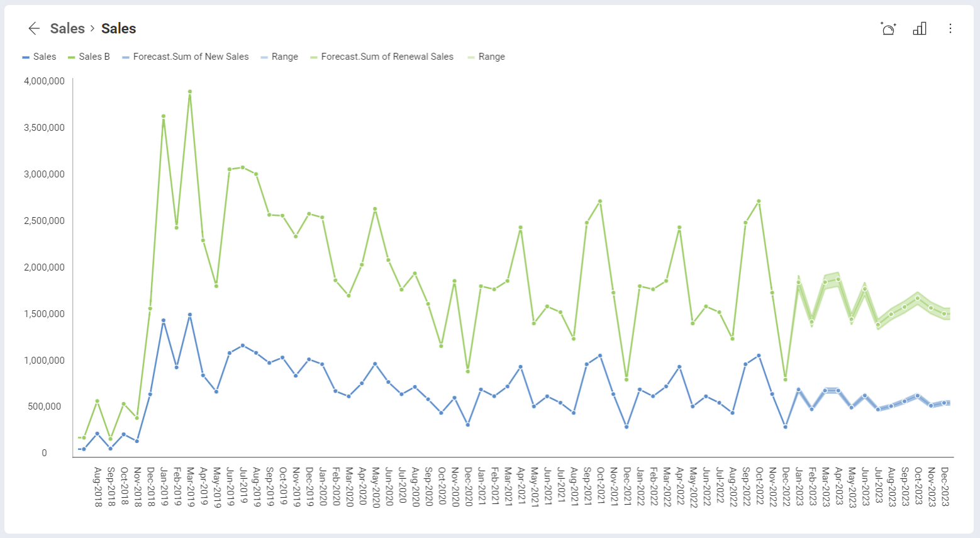
Task: Select the New Sales forecast point Oct-2023
Action: 918,396
